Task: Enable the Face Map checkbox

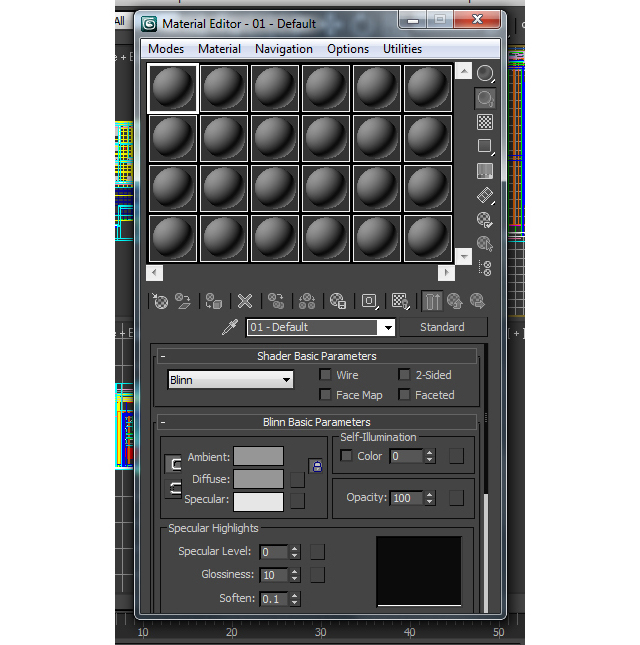Action: point(325,395)
